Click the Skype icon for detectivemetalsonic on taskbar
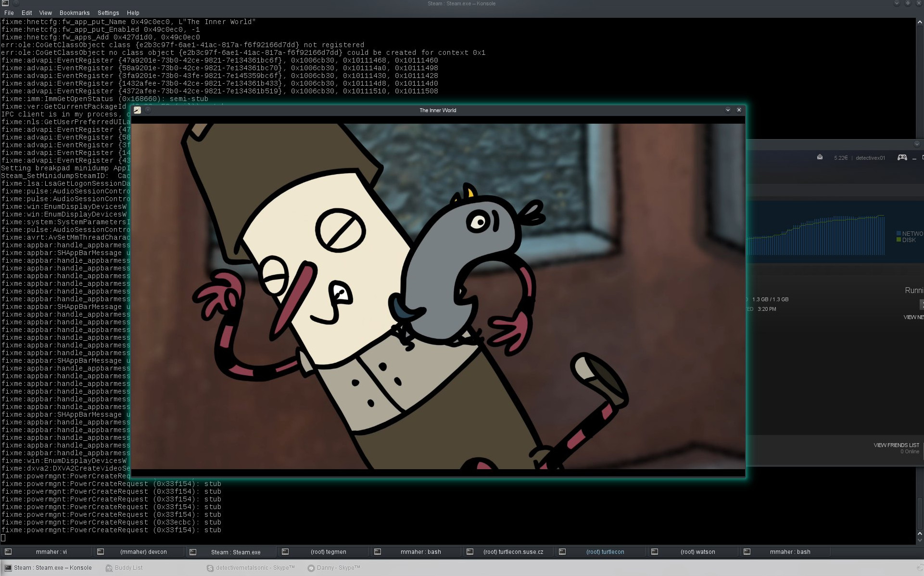 tap(210, 568)
